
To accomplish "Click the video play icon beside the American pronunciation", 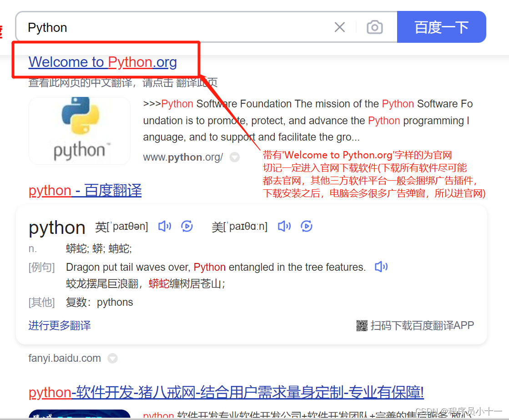I will (x=306, y=226).
